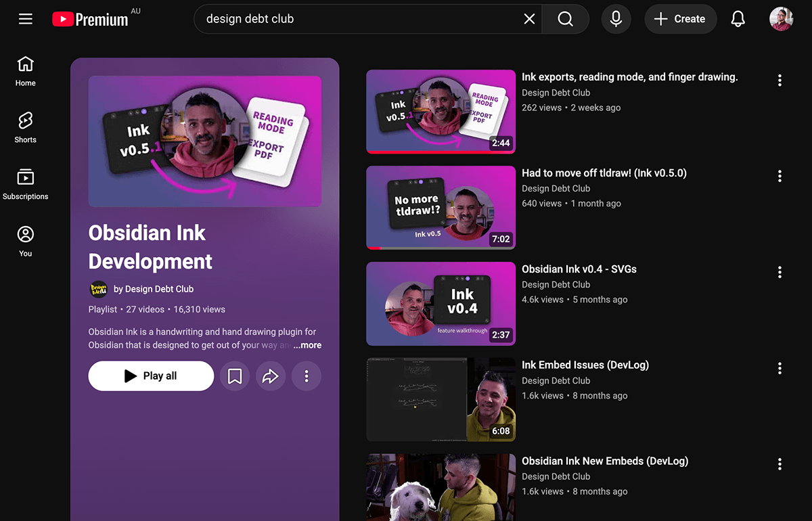Open Shorts in sidebar
This screenshot has height=521, width=812.
[26, 128]
